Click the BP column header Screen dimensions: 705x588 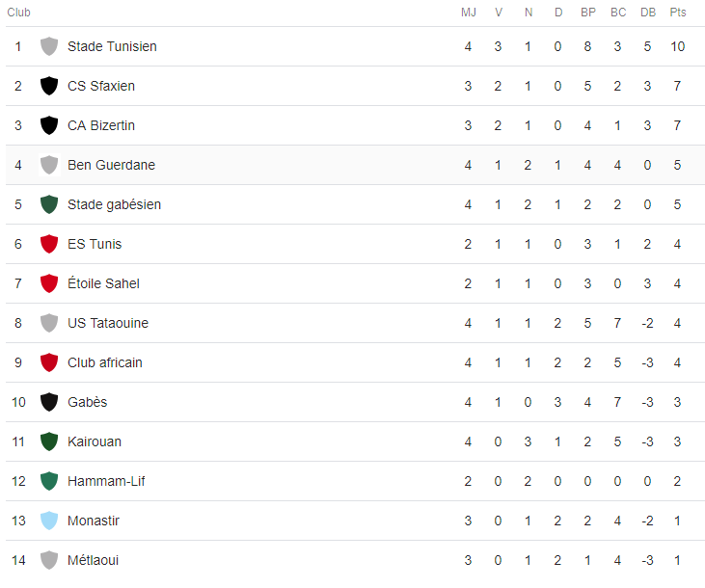click(x=588, y=13)
